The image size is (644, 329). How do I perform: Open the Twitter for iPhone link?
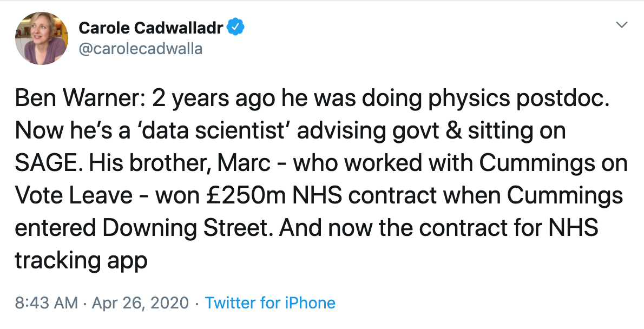coord(270,302)
